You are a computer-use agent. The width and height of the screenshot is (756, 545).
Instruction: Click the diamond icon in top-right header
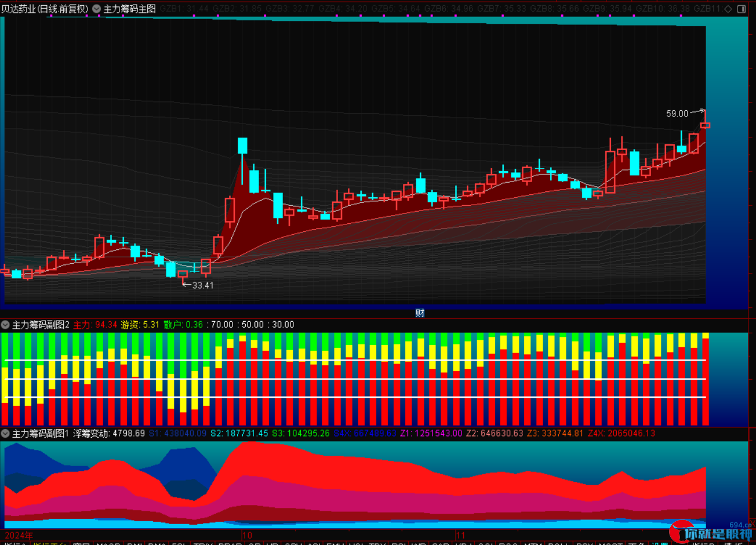click(728, 9)
